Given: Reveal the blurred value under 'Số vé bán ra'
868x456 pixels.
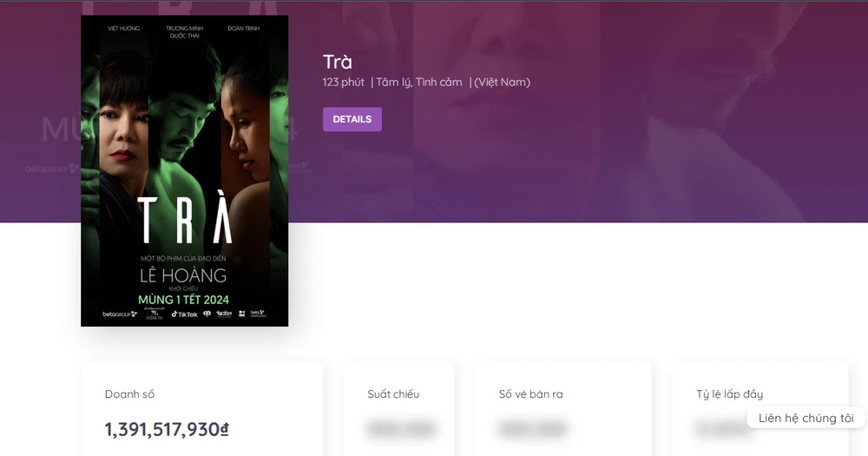Looking at the screenshot, I should click(x=533, y=429).
